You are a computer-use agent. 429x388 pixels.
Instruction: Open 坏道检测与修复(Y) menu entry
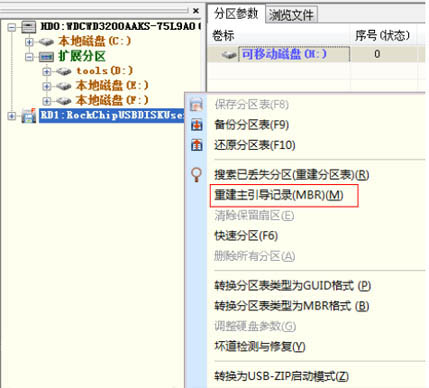pyautogui.click(x=260, y=347)
